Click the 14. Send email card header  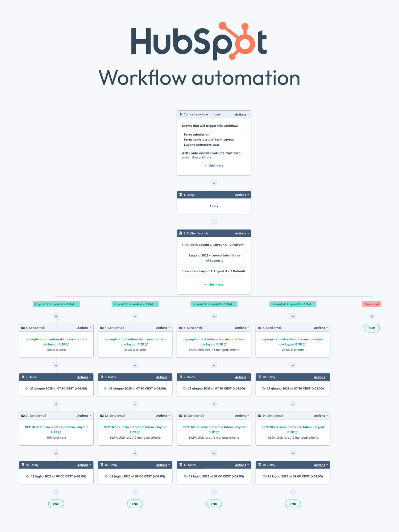tap(293, 415)
